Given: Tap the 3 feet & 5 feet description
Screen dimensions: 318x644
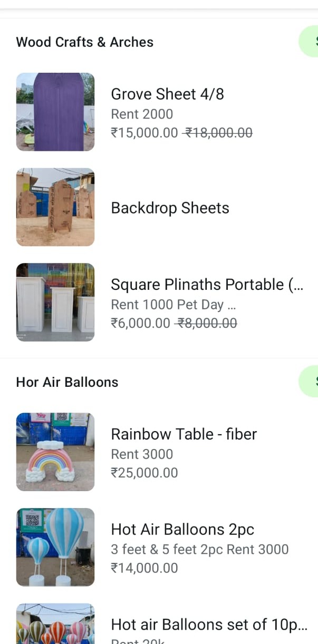Looking at the screenshot, I should [199, 549].
